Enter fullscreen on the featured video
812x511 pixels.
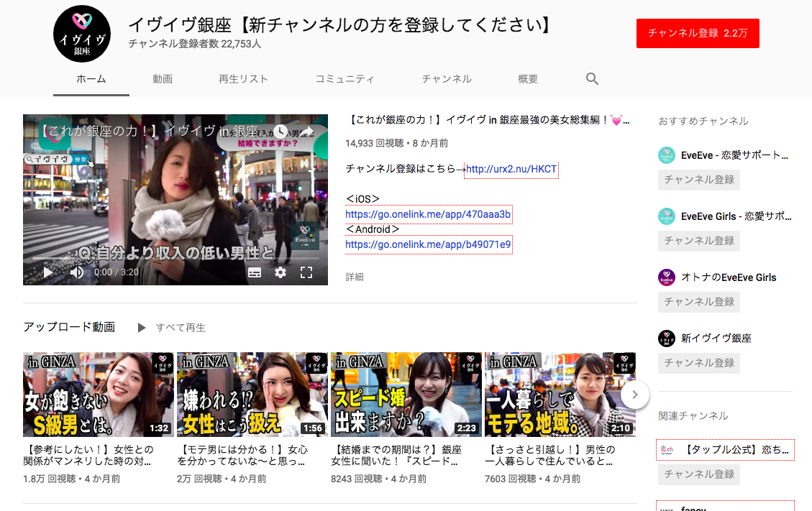[x=306, y=272]
